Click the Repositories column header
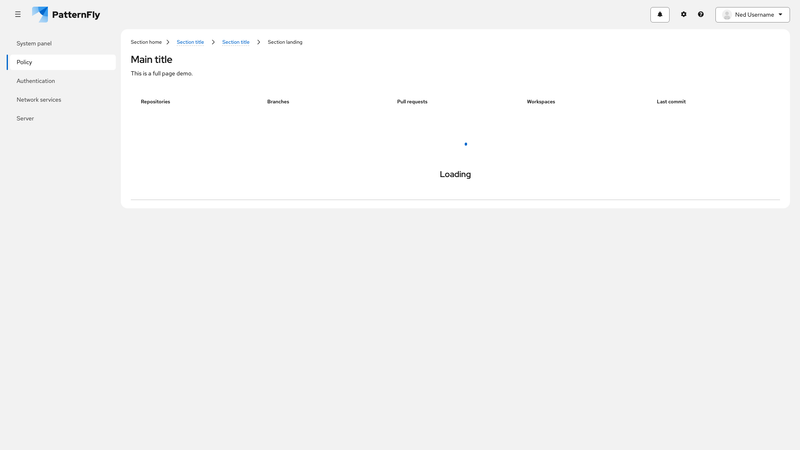The width and height of the screenshot is (800, 450). click(x=156, y=102)
